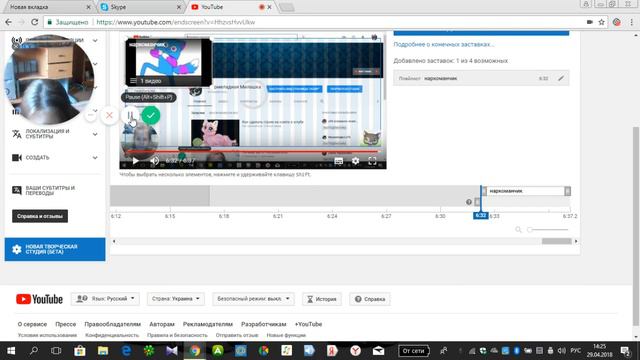Click camera icon in address bar
The width and height of the screenshot is (640, 360).
590,22
